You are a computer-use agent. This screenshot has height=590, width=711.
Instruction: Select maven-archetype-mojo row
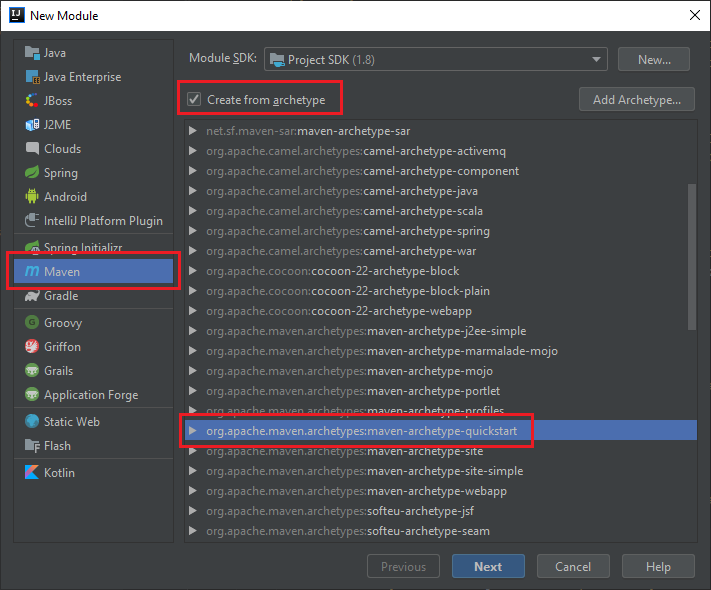tap(441, 371)
